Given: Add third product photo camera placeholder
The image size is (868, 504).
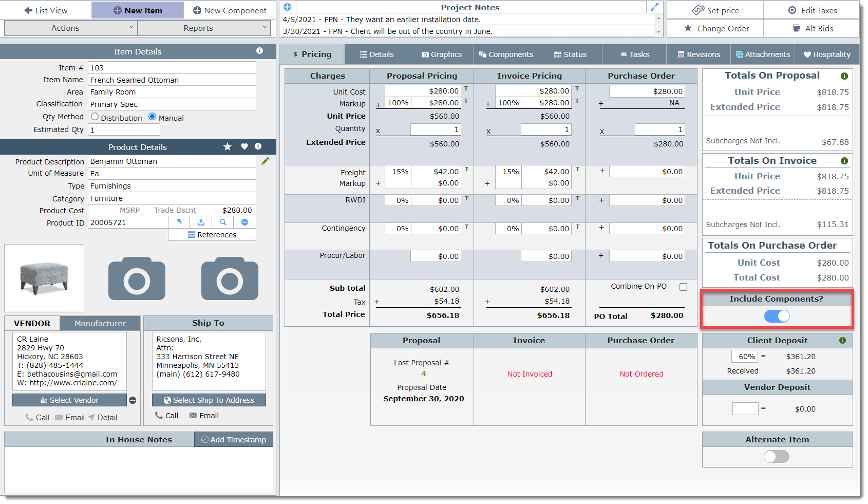Looking at the screenshot, I should (x=230, y=278).
